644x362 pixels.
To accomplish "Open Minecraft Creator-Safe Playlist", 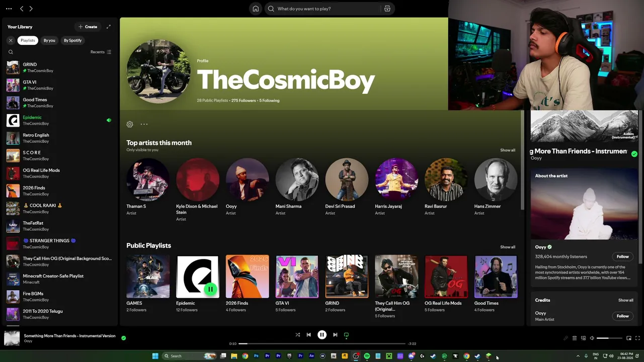I will pos(59,279).
